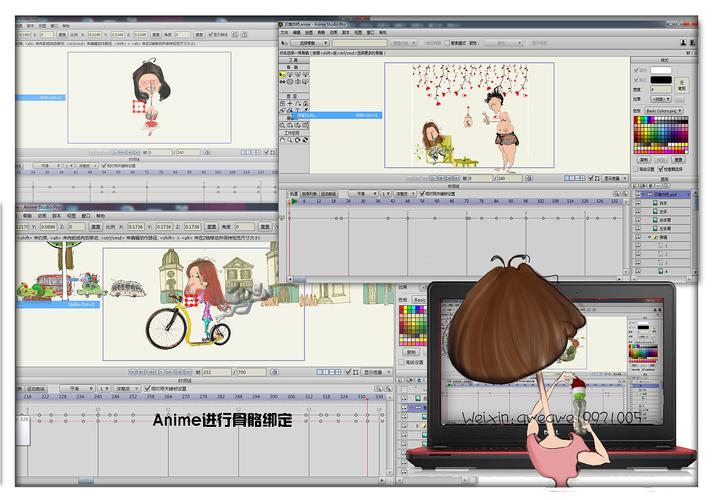Select the cross-shaped Layer tool in the toolbox
714x500 pixels.
click(x=290, y=103)
